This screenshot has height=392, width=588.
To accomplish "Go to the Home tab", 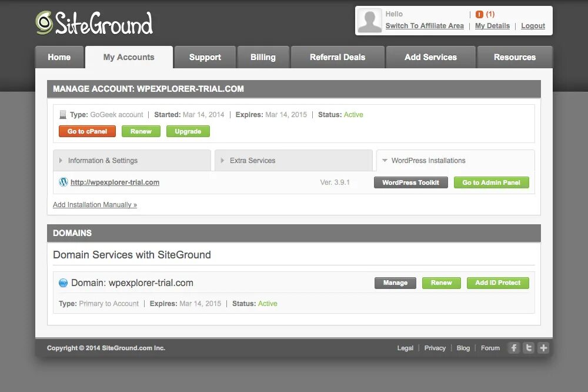I will [59, 57].
